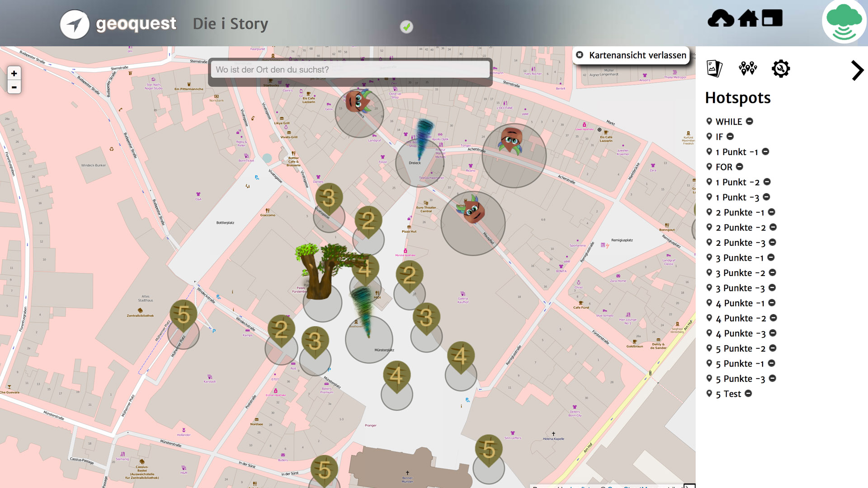868x488 pixels.
Task: Go to home via house icon
Action: click(x=748, y=19)
